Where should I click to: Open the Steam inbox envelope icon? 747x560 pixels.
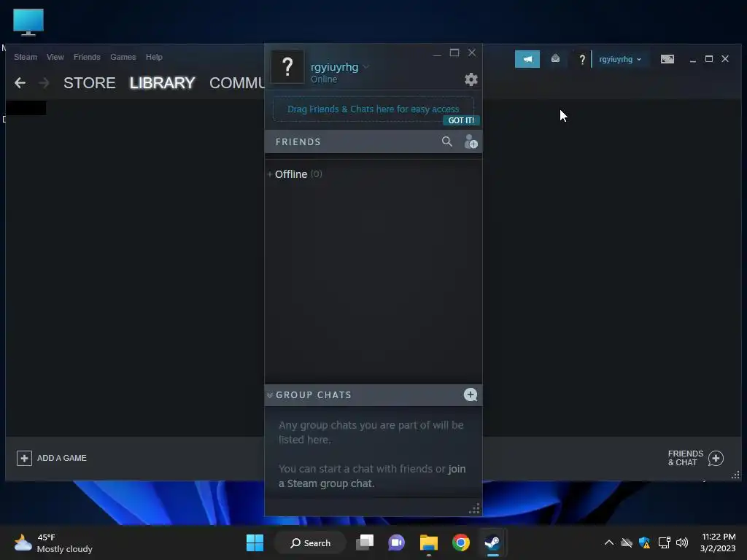tap(555, 58)
